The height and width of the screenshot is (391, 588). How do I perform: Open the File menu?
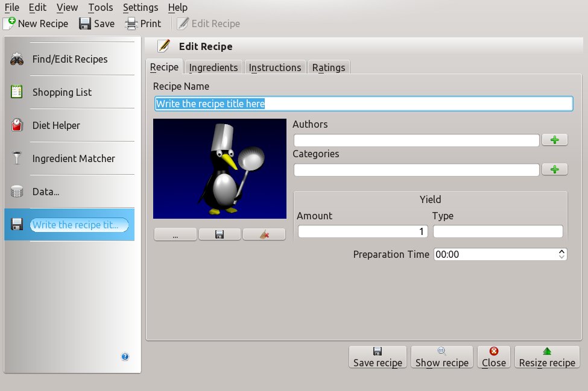click(x=11, y=7)
